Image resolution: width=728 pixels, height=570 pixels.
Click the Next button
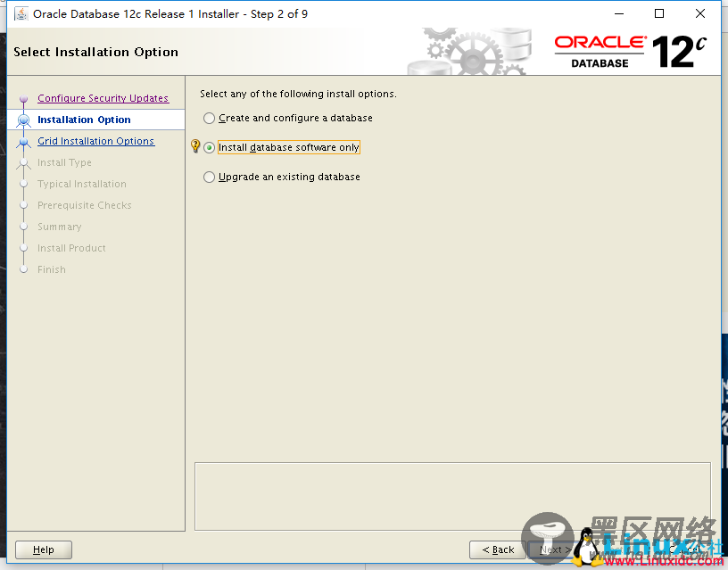coord(553,549)
